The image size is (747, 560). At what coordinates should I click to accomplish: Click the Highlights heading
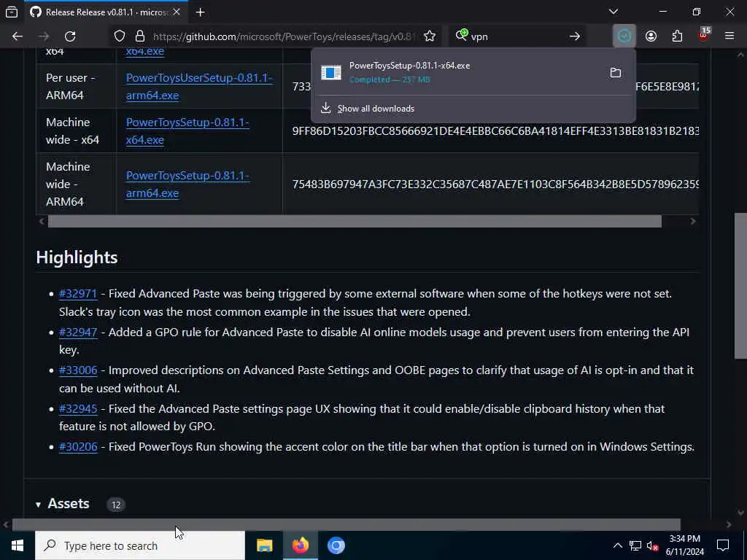77,257
